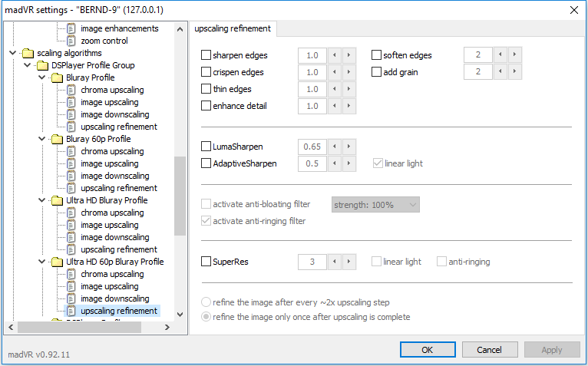Screen dimensions: 588x366
Task: Click the Bluray Profile folder icon
Action: (x=57, y=77)
